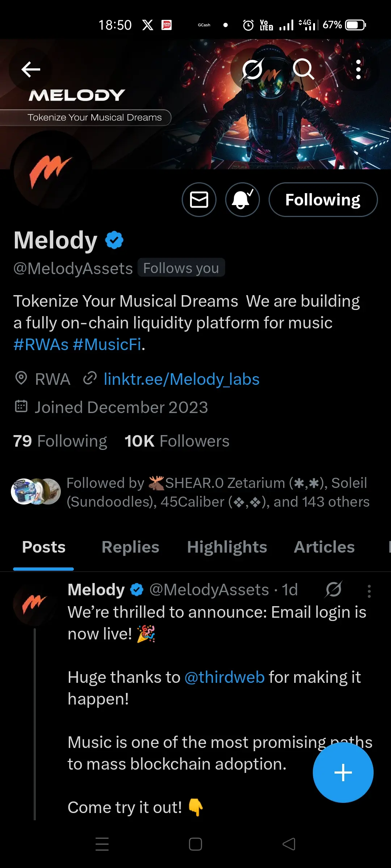The height and width of the screenshot is (868, 391).
Task: Open the linktr.ee/Melody_labs link
Action: click(181, 379)
